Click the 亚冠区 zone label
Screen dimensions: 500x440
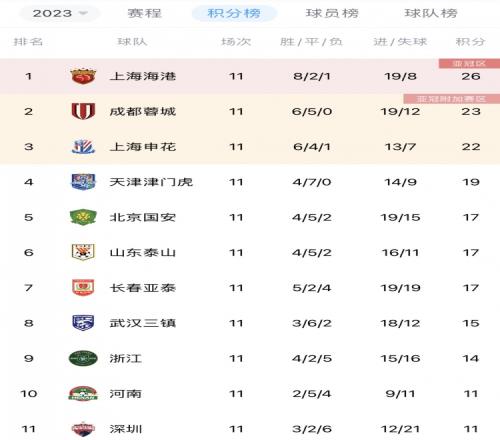point(469,63)
